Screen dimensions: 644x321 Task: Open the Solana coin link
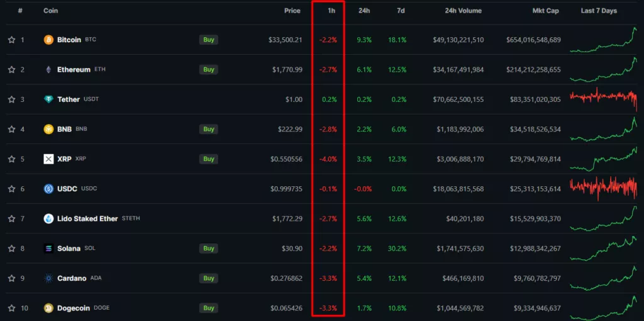tap(69, 248)
